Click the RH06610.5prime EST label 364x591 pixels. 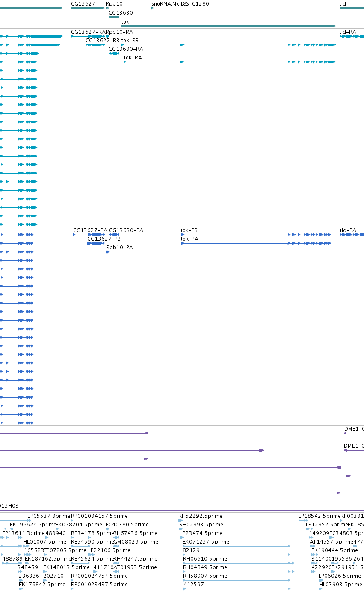pyautogui.click(x=205, y=558)
